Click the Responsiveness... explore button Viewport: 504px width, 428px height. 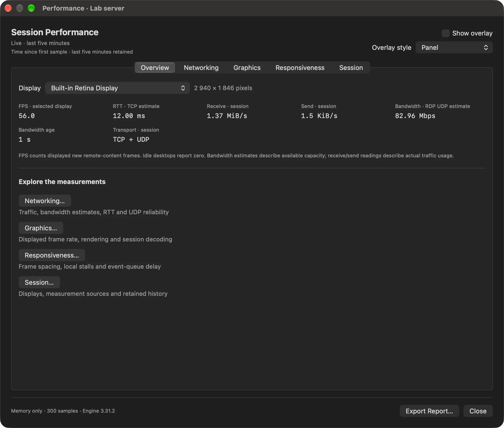[52, 255]
